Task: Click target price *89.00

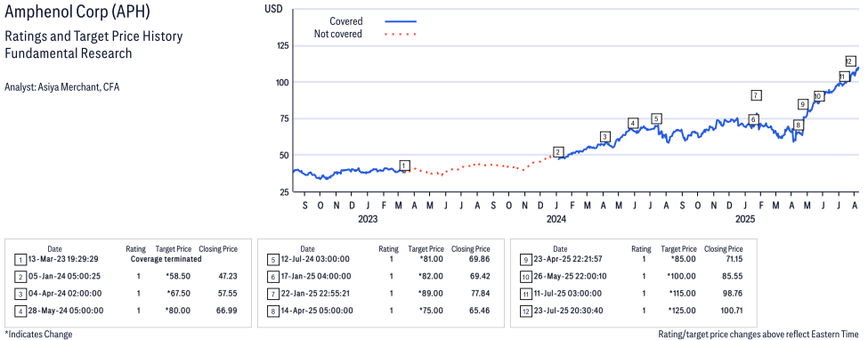Action: 431,293
